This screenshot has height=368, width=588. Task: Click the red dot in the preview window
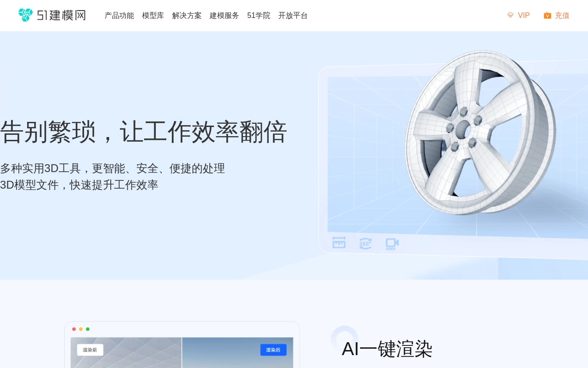pyautogui.click(x=74, y=329)
